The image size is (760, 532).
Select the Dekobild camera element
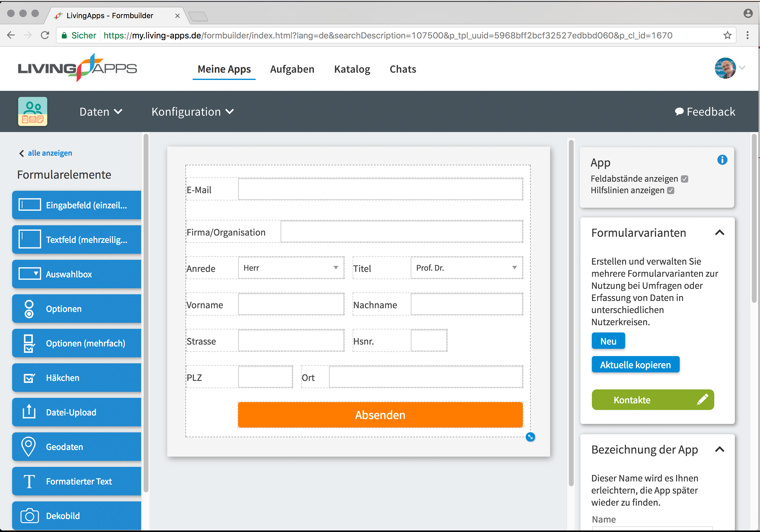(x=77, y=516)
